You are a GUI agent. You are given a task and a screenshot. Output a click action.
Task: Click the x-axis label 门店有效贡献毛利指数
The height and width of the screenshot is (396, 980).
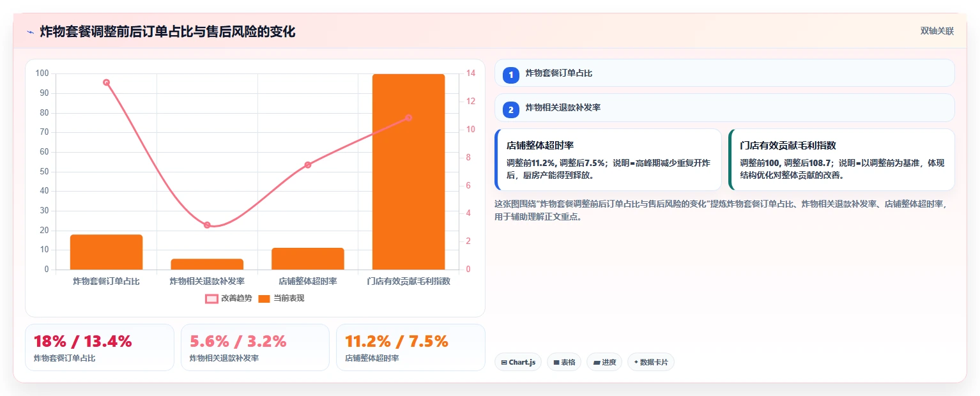click(x=408, y=281)
